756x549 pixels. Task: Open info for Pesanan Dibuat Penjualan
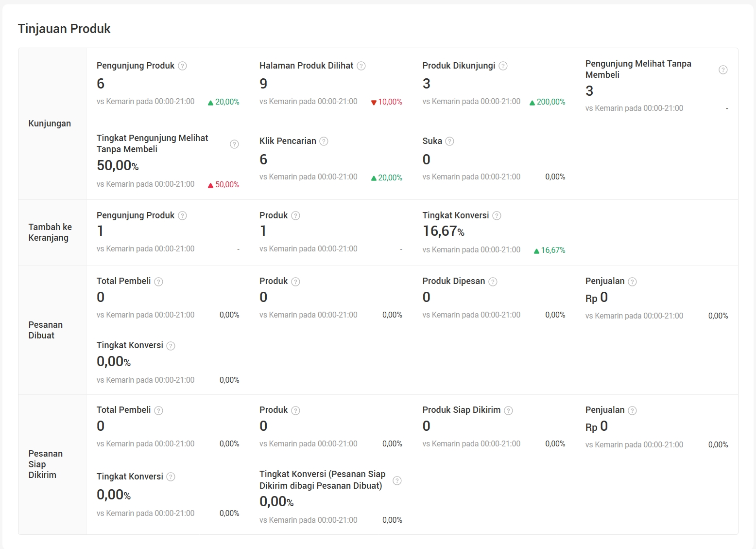(x=632, y=282)
